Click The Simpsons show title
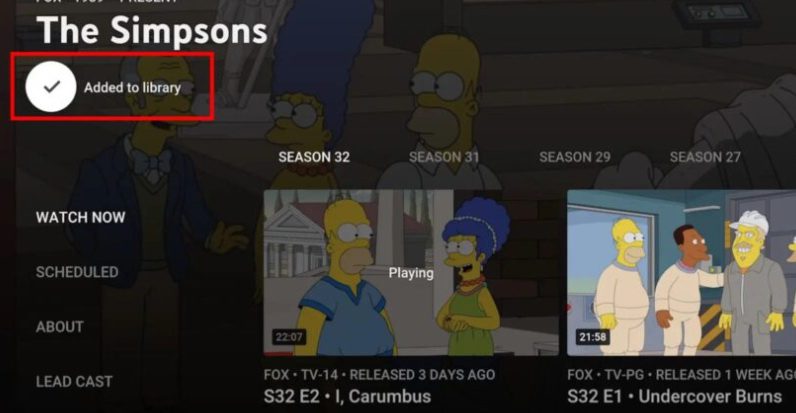Image resolution: width=796 pixels, height=413 pixels. click(152, 30)
